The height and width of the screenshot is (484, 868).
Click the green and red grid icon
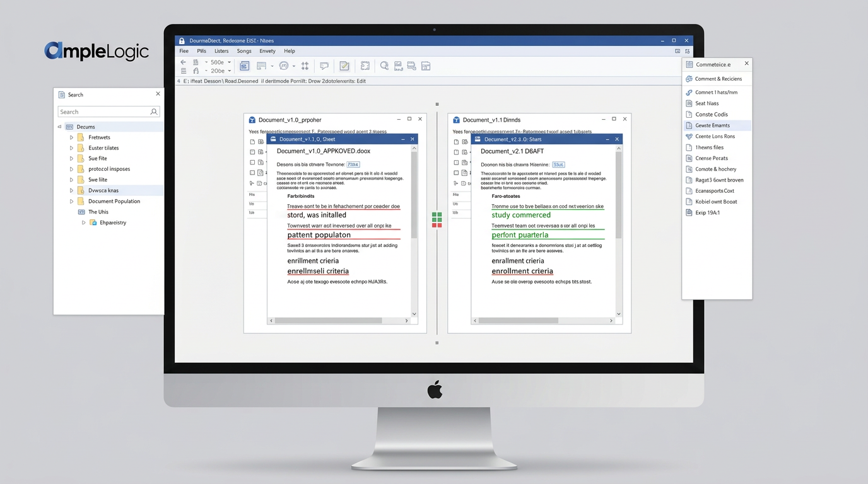pyautogui.click(x=437, y=219)
